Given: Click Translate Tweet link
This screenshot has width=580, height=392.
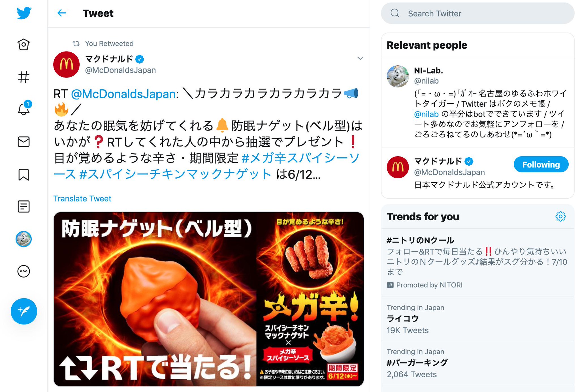Looking at the screenshot, I should (x=82, y=199).
